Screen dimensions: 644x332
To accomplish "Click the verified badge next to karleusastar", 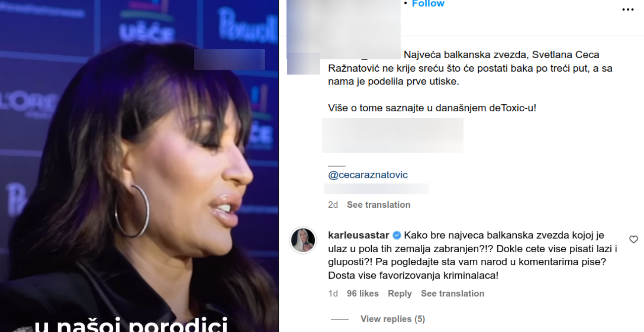I will pyautogui.click(x=397, y=235).
